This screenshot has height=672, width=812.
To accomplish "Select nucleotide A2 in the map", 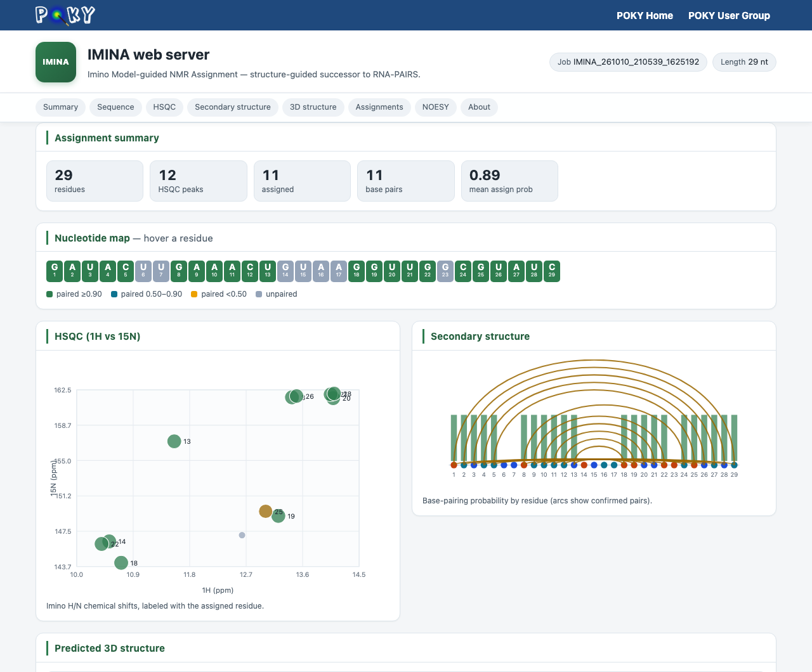I will 72,271.
